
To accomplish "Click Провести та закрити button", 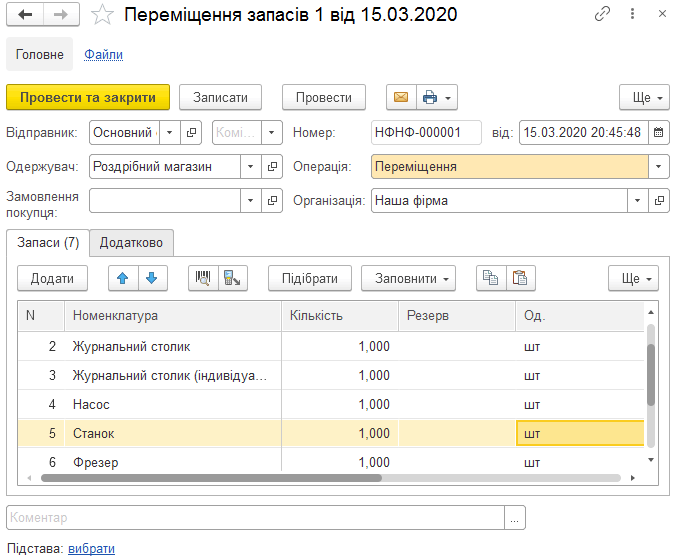I will click(88, 98).
